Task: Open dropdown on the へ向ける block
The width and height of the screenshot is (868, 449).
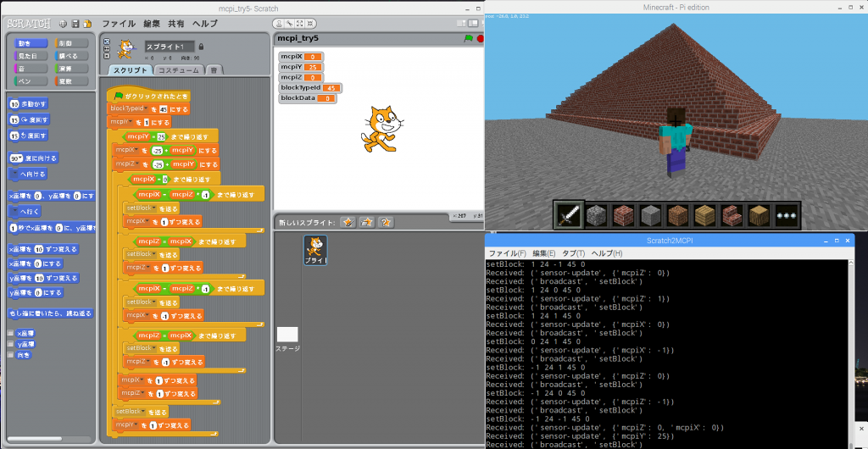Action: [x=14, y=175]
